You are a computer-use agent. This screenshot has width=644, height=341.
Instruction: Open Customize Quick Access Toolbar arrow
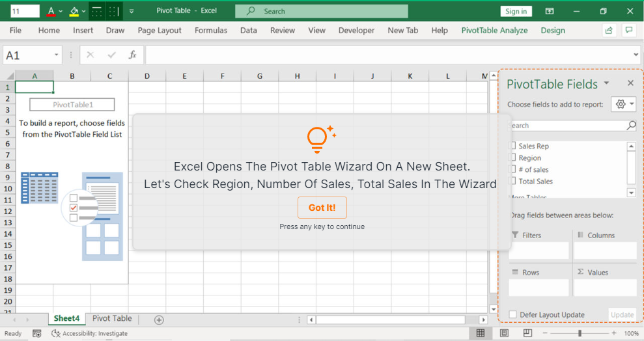pos(132,11)
